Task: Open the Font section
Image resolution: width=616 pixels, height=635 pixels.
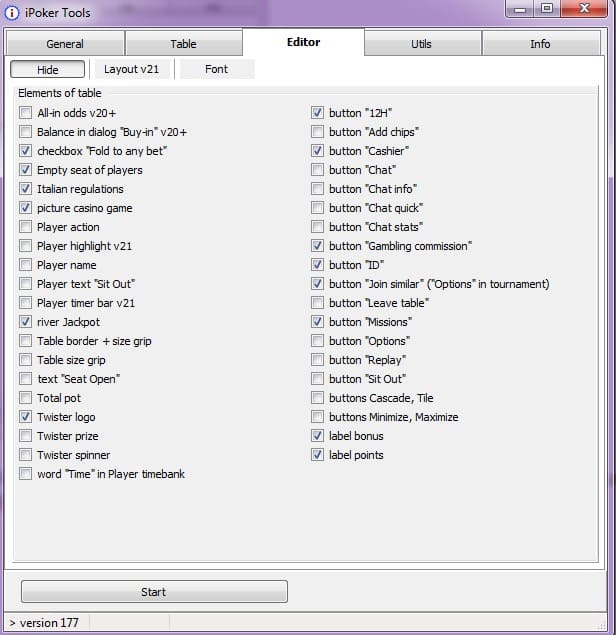Action: click(x=217, y=69)
